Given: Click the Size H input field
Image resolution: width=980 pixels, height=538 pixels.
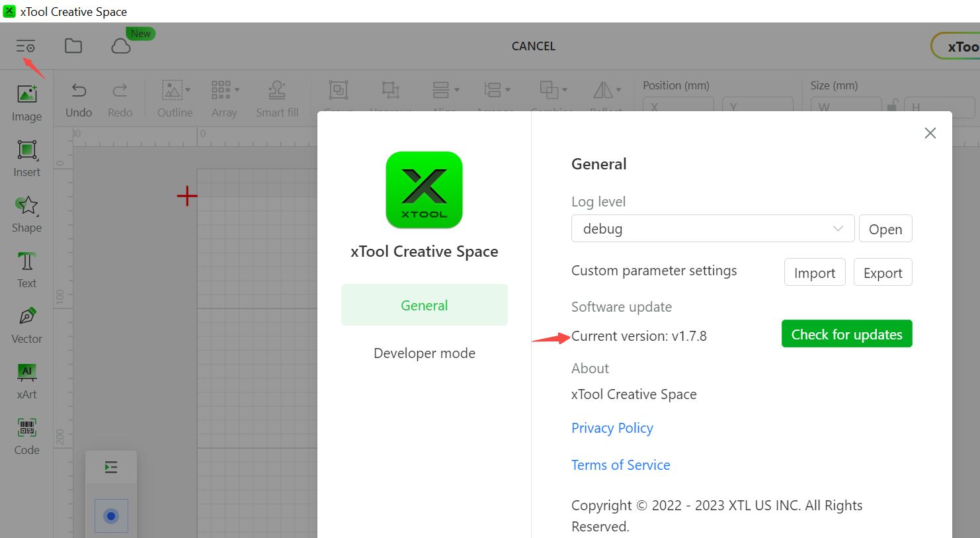Looking at the screenshot, I should pyautogui.click(x=940, y=106).
